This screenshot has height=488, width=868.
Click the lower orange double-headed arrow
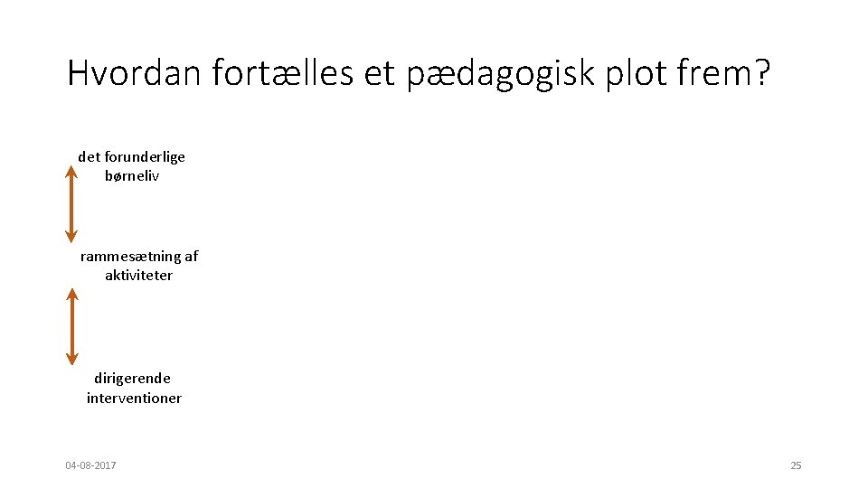point(72,326)
